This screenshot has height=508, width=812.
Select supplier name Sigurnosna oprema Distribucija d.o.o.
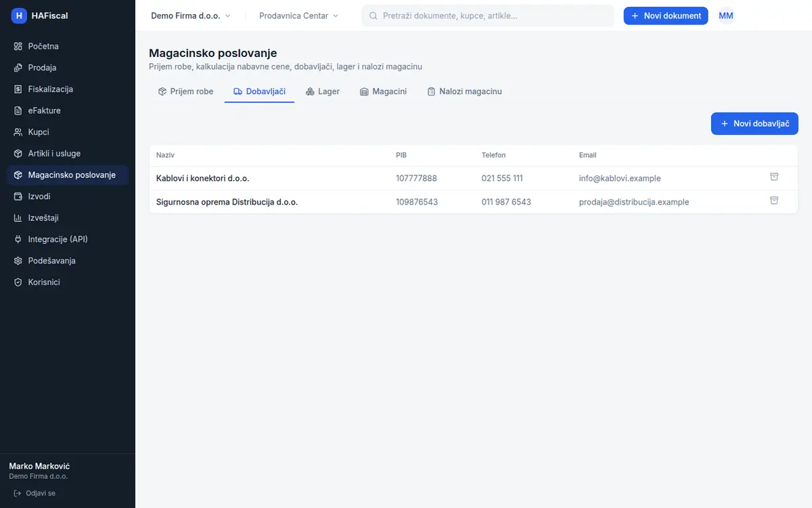pyautogui.click(x=227, y=202)
